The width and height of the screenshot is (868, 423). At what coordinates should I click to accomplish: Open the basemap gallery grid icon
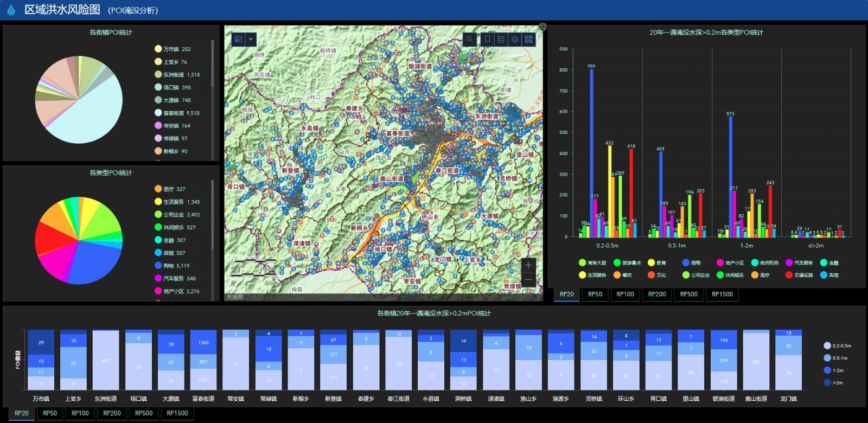tap(528, 39)
